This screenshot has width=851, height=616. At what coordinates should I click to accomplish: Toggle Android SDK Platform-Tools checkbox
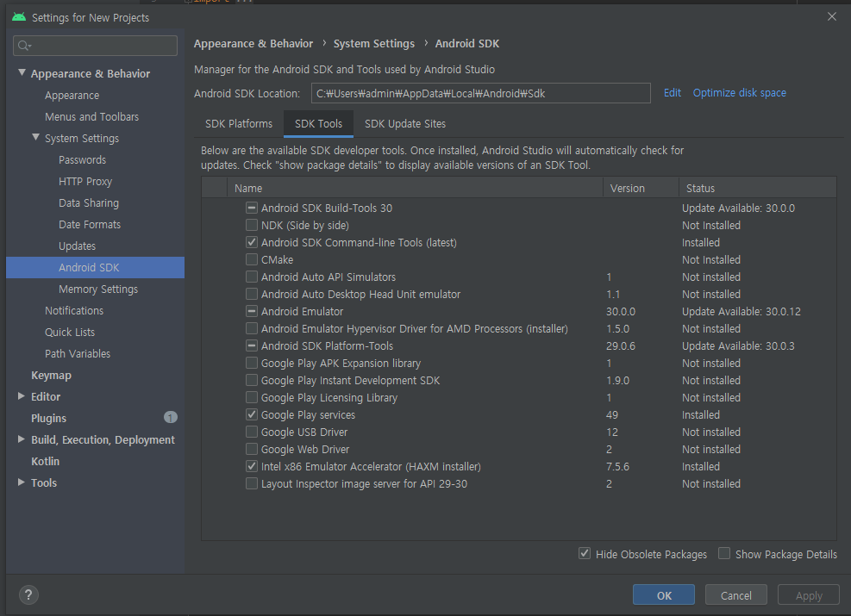coord(251,345)
